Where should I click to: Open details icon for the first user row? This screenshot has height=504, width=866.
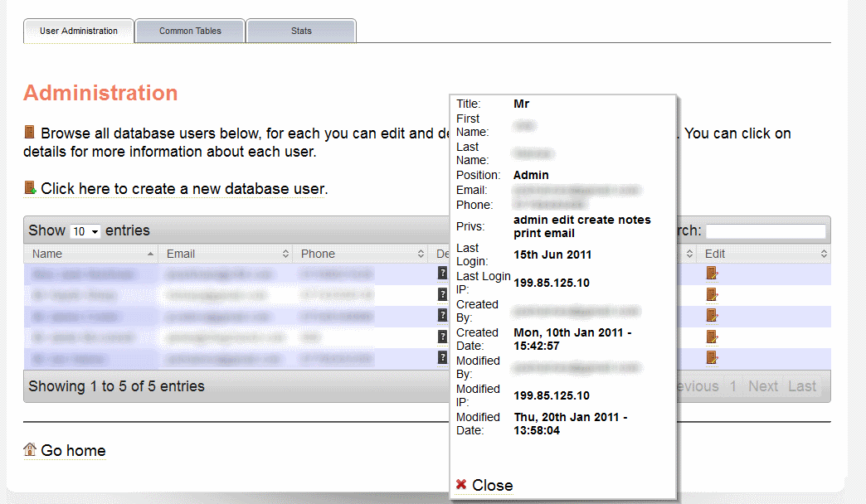click(x=443, y=273)
